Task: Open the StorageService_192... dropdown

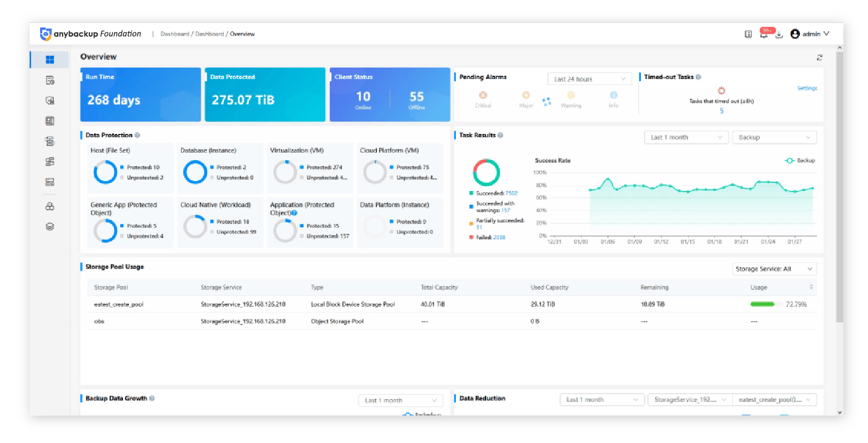Action: (690, 400)
